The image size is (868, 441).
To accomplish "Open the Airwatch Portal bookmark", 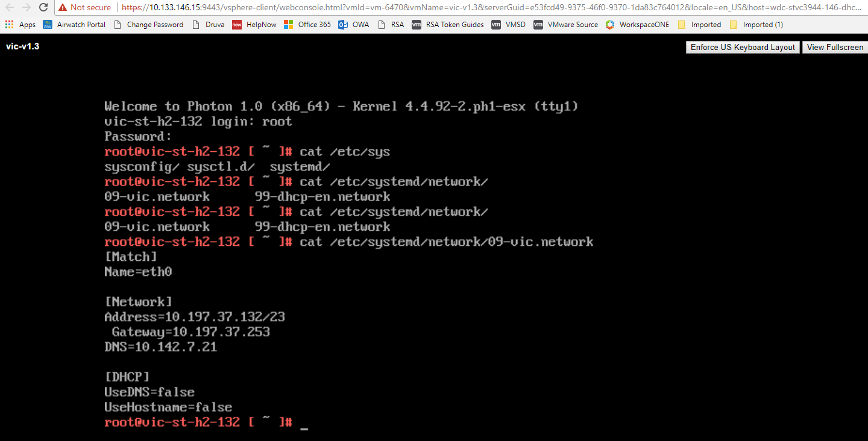I will coord(74,25).
